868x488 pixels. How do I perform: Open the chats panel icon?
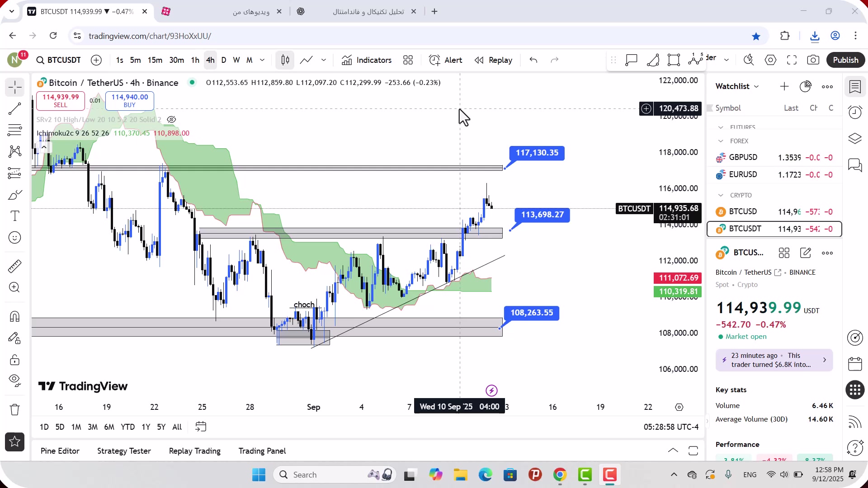pyautogui.click(x=855, y=165)
